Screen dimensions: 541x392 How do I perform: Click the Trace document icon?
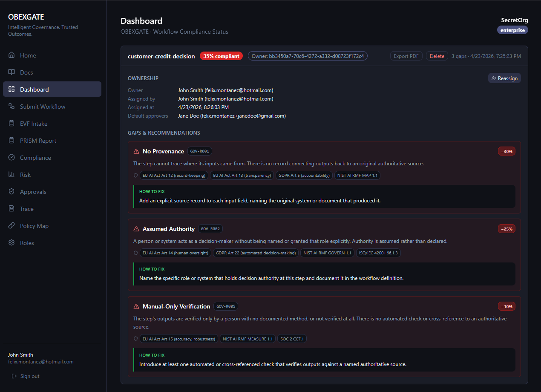tap(12, 209)
